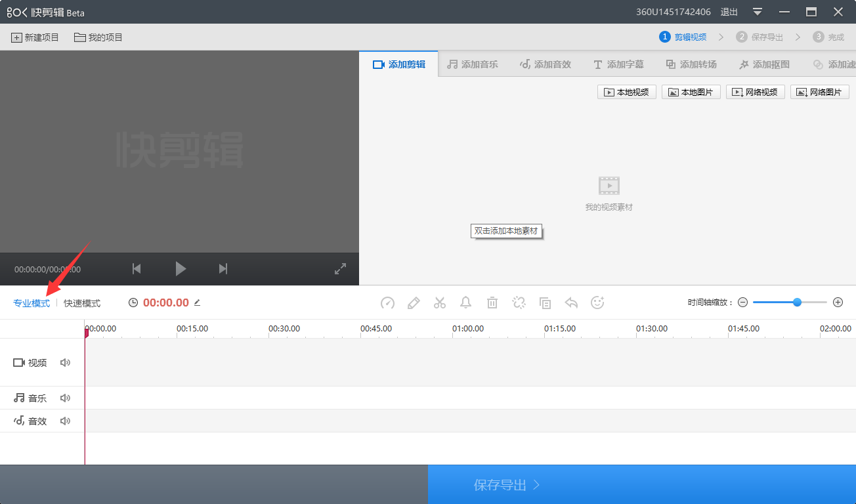Open the 添加音乐 tab

pyautogui.click(x=473, y=64)
